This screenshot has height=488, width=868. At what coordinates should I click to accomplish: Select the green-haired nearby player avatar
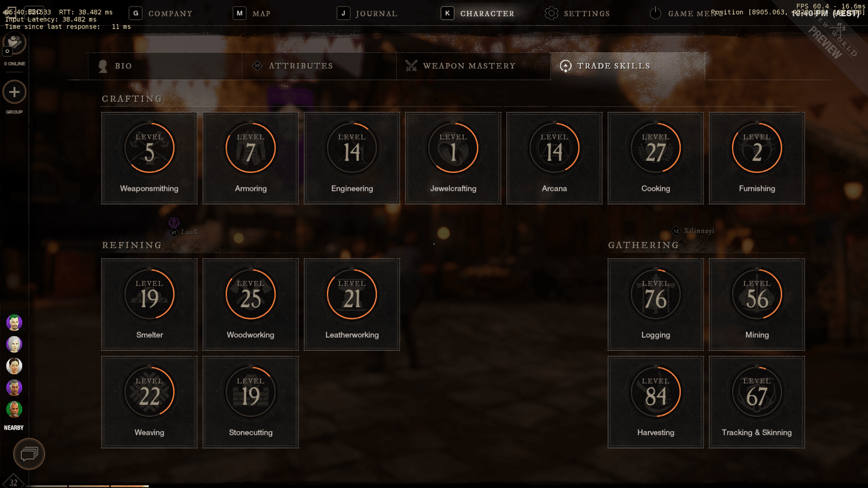pyautogui.click(x=14, y=323)
